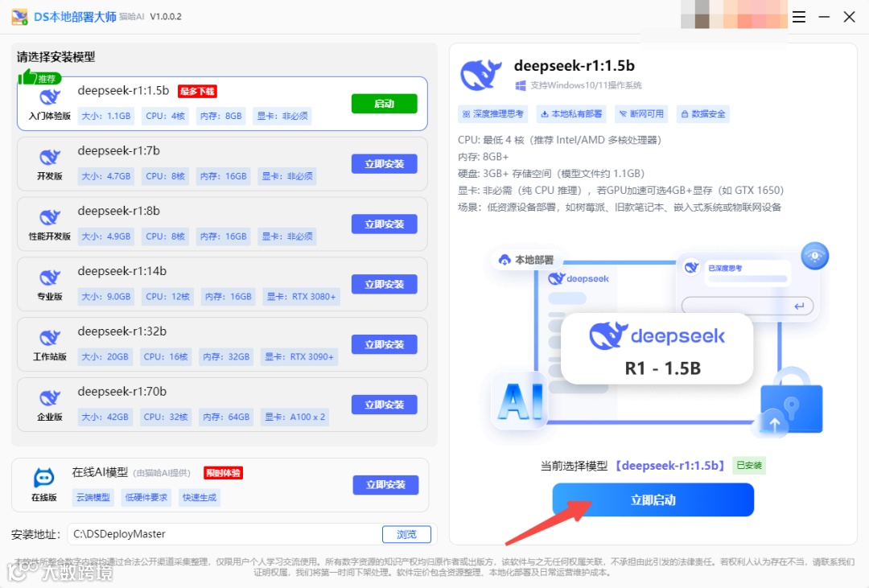Image resolution: width=869 pixels, height=588 pixels.
Task: Install deepseek-r1:70b via 立即安装
Action: click(384, 405)
